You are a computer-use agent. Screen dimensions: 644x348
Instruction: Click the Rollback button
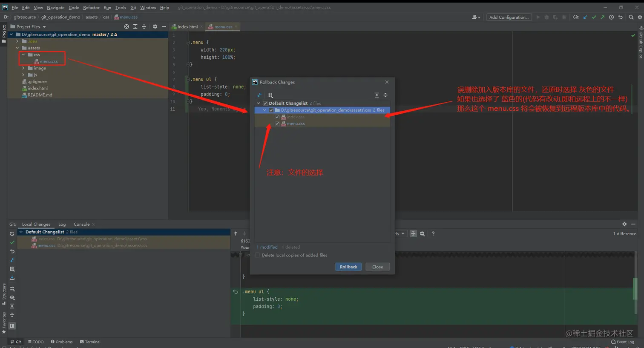click(x=348, y=266)
